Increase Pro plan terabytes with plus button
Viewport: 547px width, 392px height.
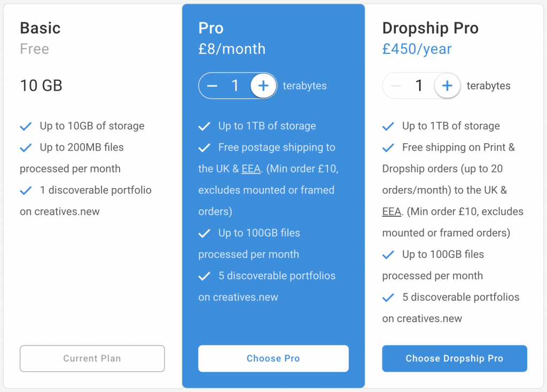click(x=263, y=86)
